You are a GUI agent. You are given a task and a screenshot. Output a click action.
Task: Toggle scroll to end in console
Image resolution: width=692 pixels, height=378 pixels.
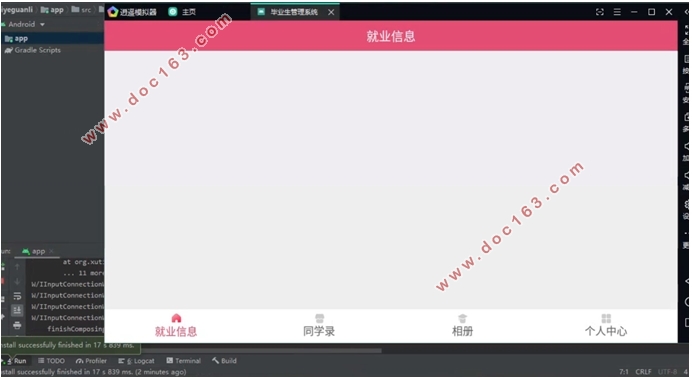pyautogui.click(x=17, y=311)
